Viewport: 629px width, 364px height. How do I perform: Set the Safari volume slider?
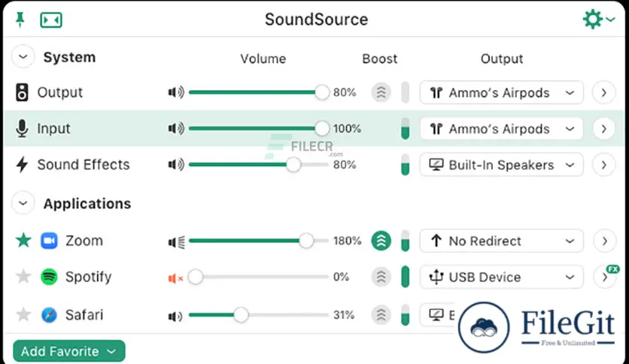[259, 314]
